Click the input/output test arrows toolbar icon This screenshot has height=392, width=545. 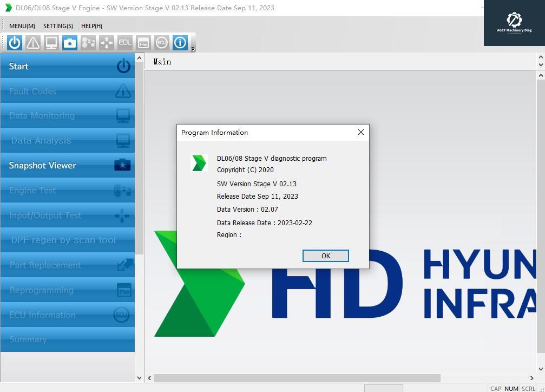pos(107,43)
